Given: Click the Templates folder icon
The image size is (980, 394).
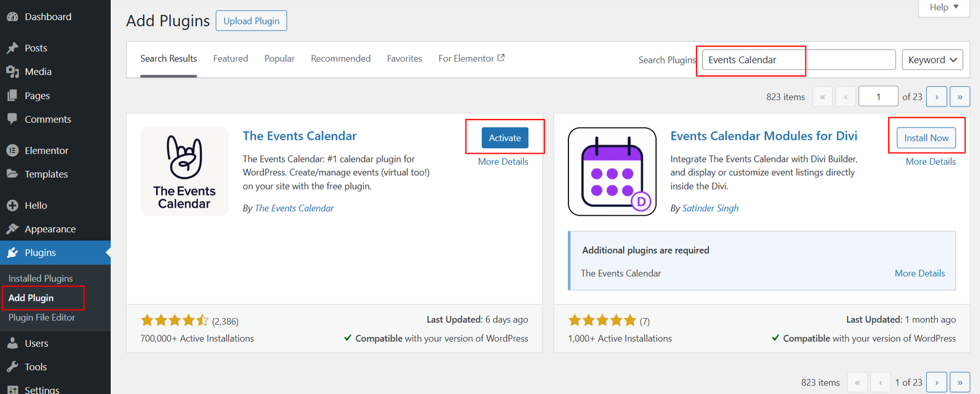Looking at the screenshot, I should [12, 174].
